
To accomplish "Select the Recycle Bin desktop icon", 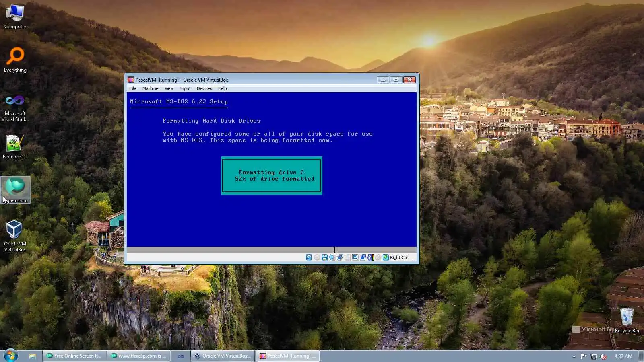I will [x=627, y=320].
